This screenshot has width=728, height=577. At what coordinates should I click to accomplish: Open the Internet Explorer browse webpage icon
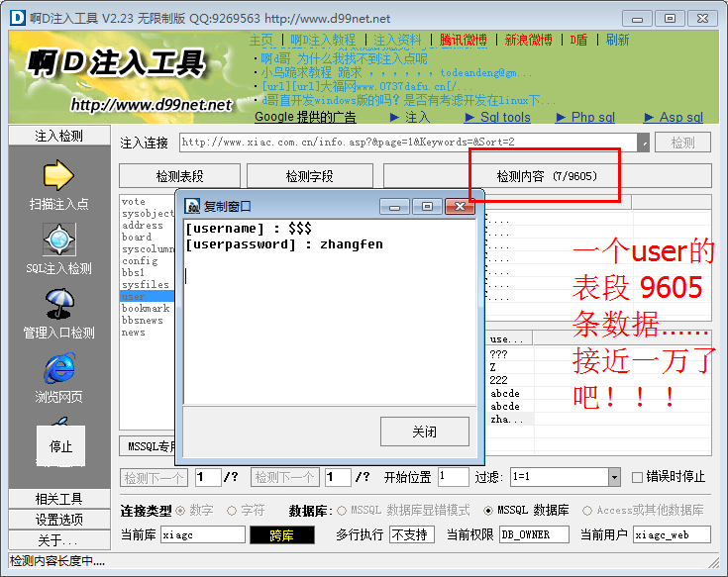(x=59, y=368)
